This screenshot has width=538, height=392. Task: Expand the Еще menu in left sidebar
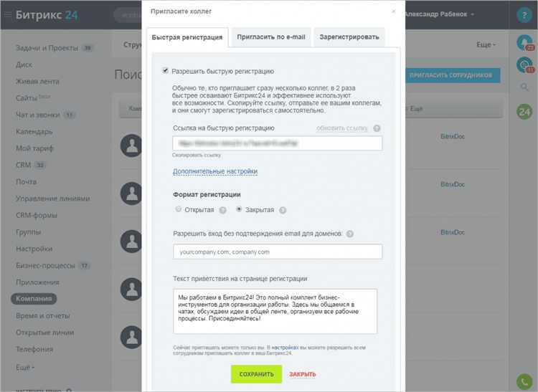click(25, 368)
